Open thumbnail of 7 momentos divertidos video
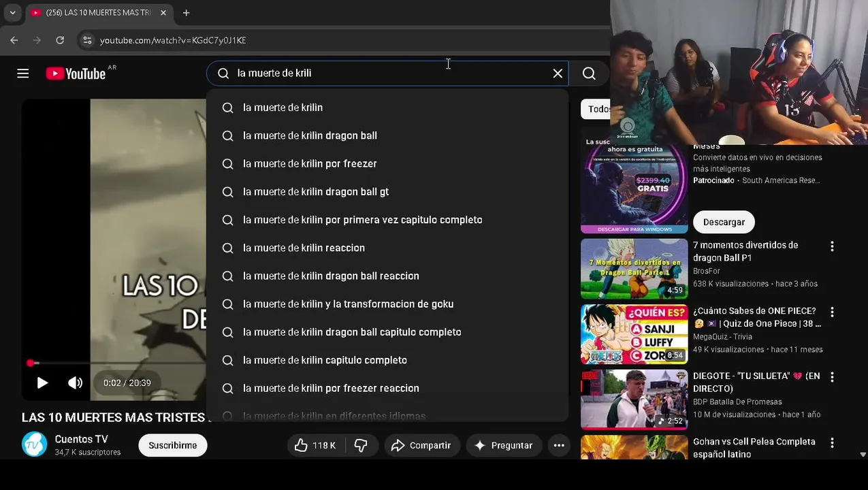Image resolution: width=868 pixels, height=490 pixels. pyautogui.click(x=634, y=269)
